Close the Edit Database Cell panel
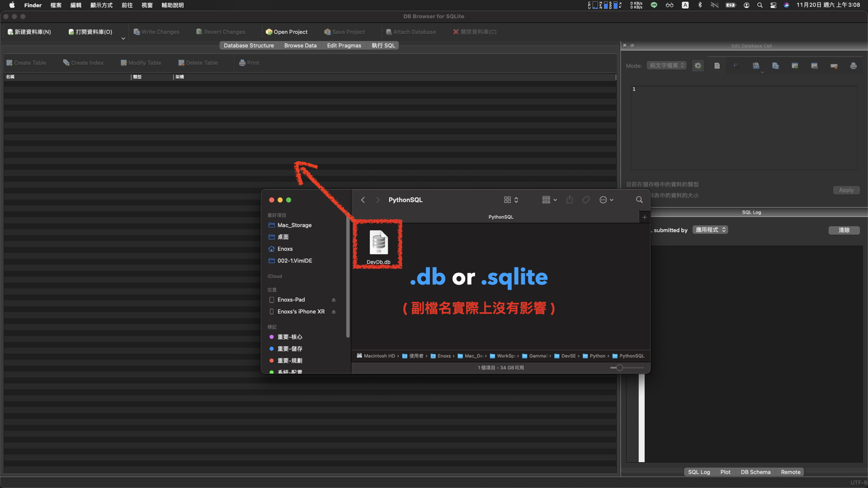 pos(625,46)
